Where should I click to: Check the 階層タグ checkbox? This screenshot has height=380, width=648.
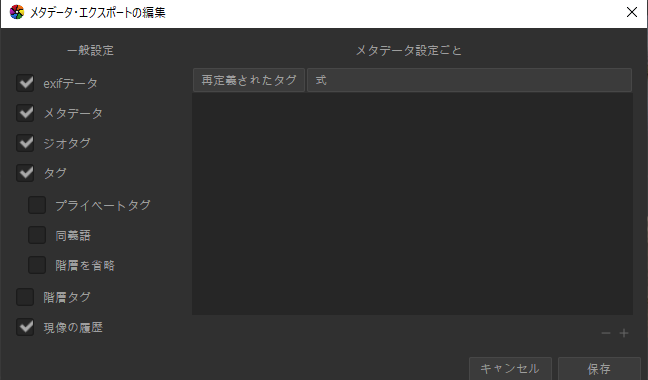25,297
